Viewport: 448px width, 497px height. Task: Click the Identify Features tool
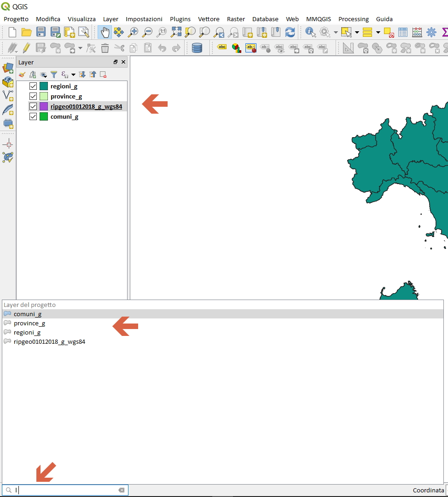coord(311,32)
